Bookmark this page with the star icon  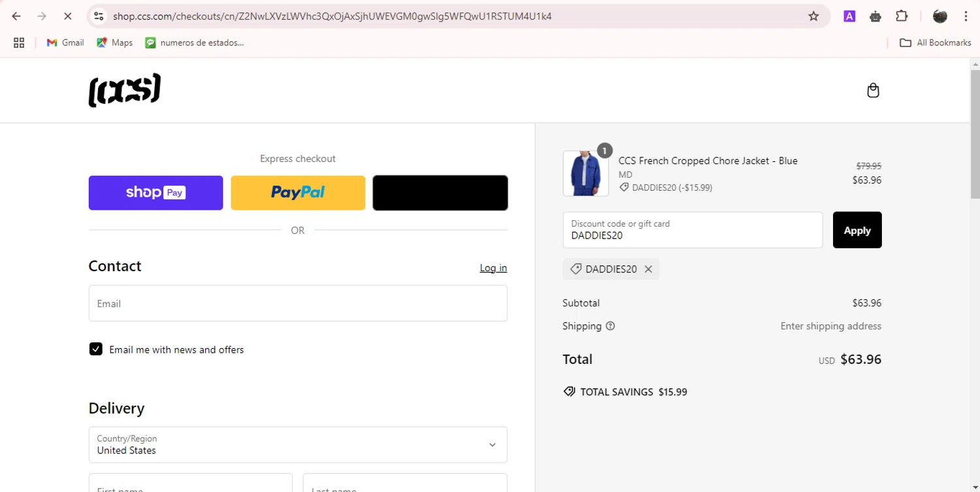pos(813,16)
